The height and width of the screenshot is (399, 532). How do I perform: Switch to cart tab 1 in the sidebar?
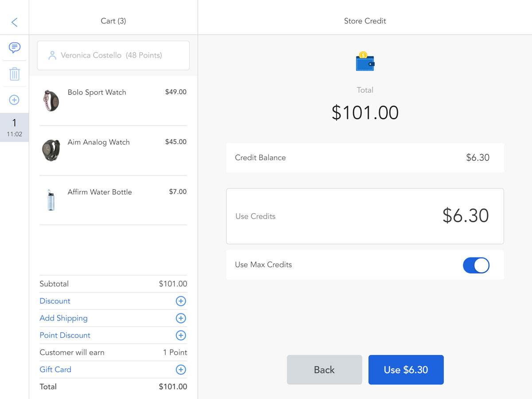[15, 127]
